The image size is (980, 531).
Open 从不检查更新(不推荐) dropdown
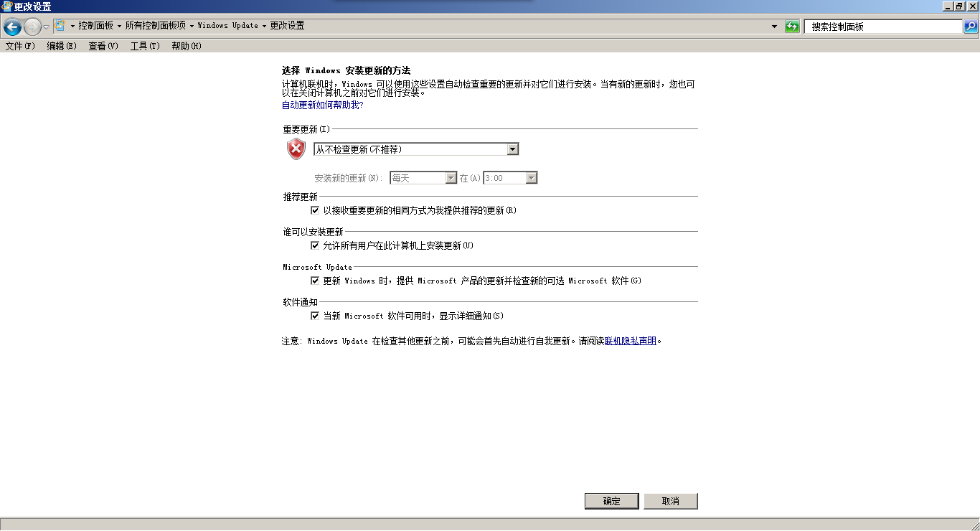(x=416, y=149)
